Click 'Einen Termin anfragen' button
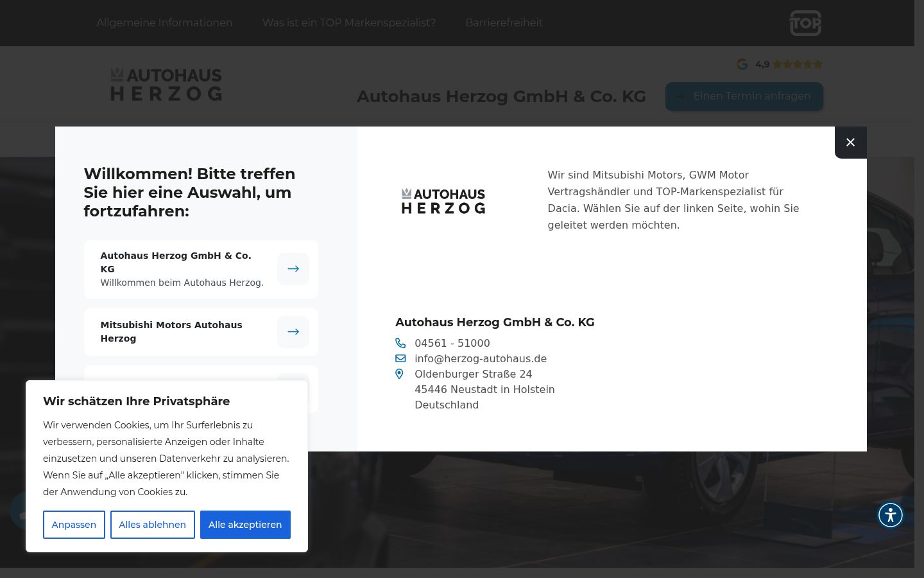 coord(744,96)
